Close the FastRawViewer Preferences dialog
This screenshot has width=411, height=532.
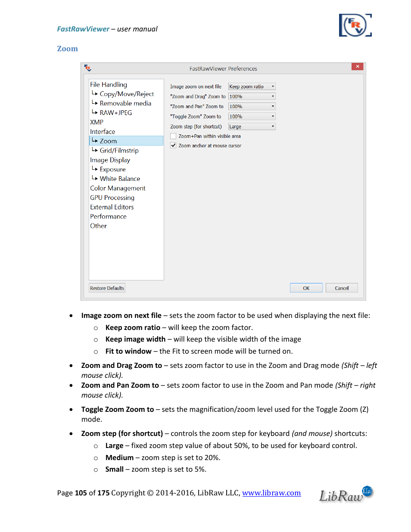358,66
